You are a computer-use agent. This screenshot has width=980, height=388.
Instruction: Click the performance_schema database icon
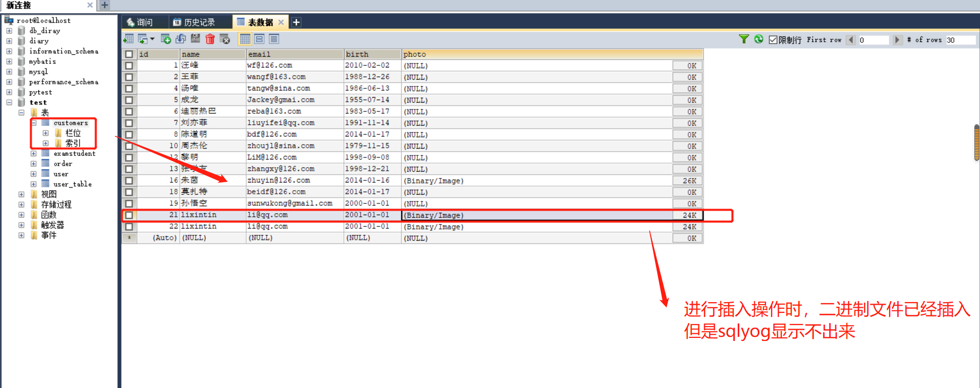click(x=21, y=82)
